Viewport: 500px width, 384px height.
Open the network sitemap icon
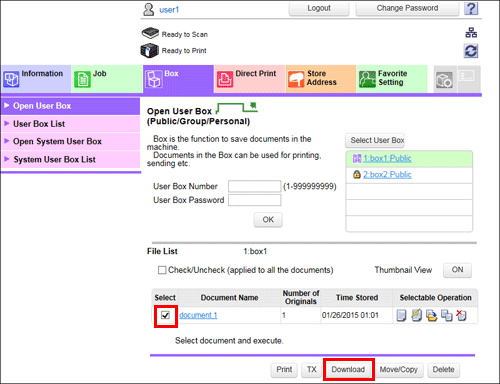coord(471,33)
